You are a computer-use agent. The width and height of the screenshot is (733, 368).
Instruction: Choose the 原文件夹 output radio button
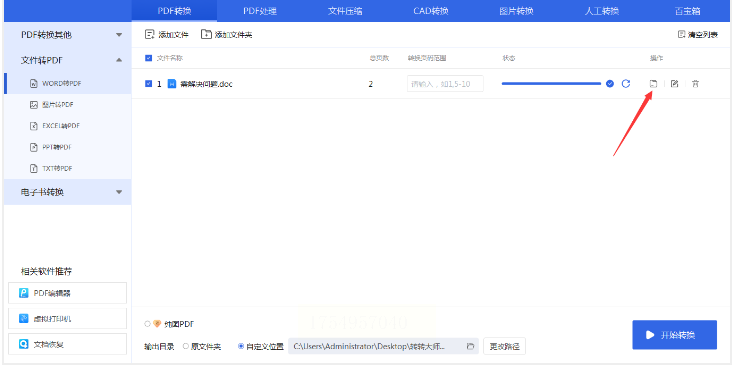pyautogui.click(x=186, y=346)
